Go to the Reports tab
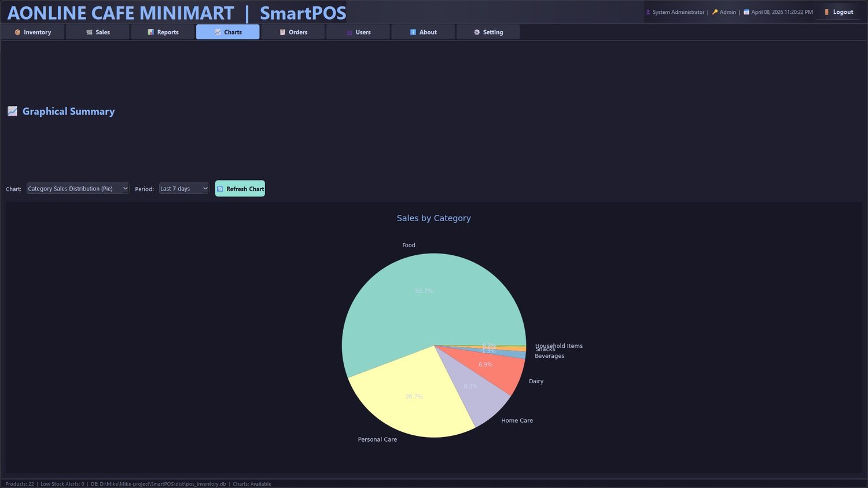Screen dimensions: 868x488 coord(163,32)
